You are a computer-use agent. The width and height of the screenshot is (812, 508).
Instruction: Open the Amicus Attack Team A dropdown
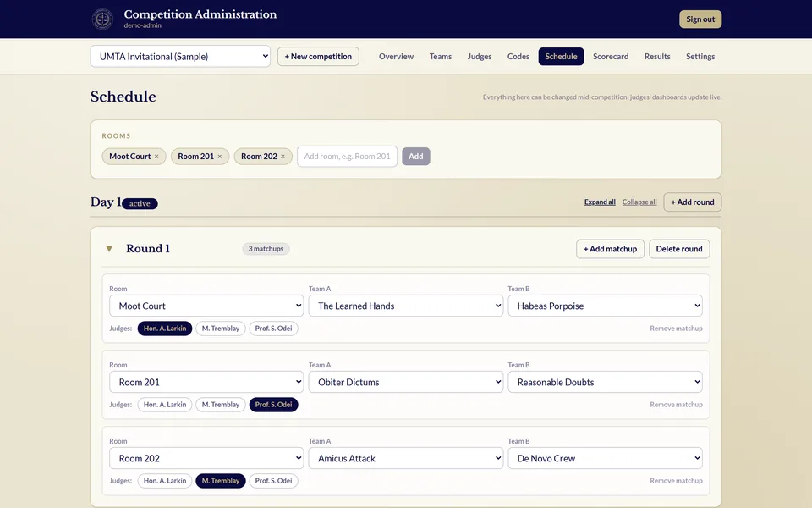coord(406,458)
